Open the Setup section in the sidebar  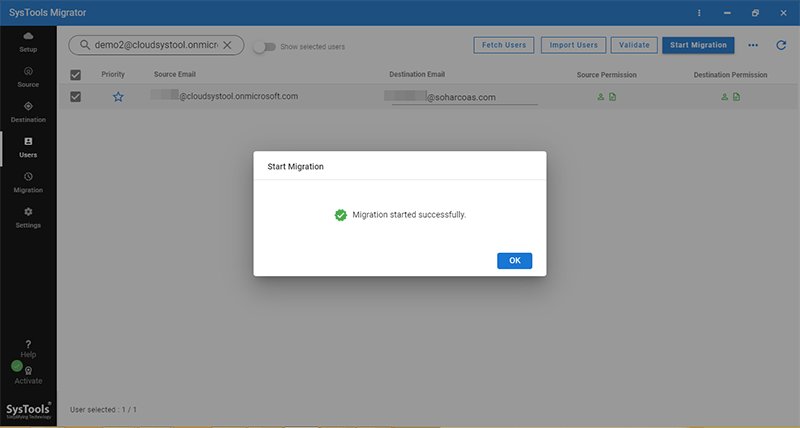28,42
